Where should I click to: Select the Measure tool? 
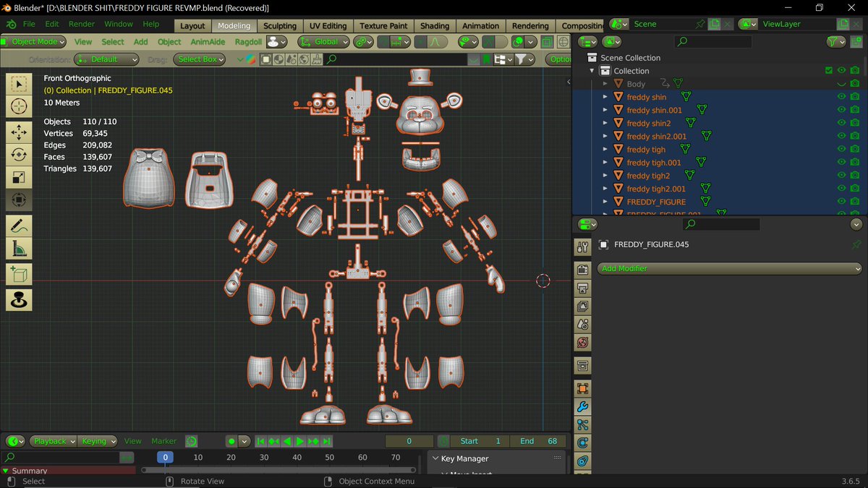click(19, 248)
